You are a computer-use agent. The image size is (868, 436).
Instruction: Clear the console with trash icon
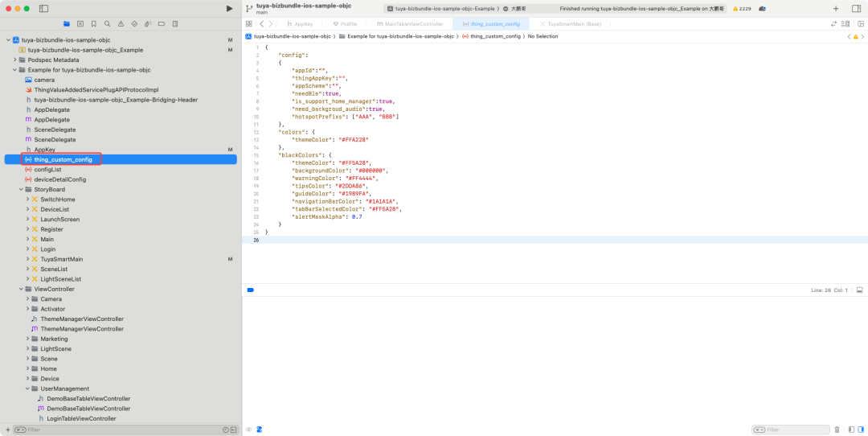tap(837, 430)
